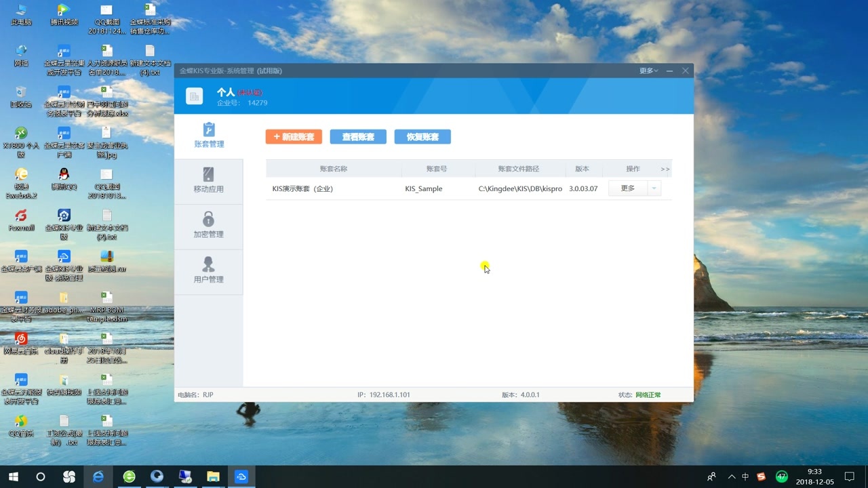Open the Windows Start menu

click(x=13, y=476)
